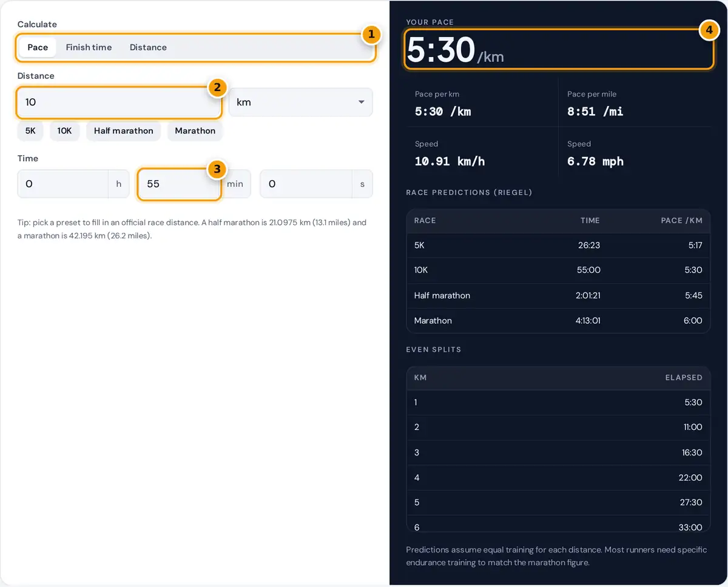Click the distance input showing 10

coord(119,102)
